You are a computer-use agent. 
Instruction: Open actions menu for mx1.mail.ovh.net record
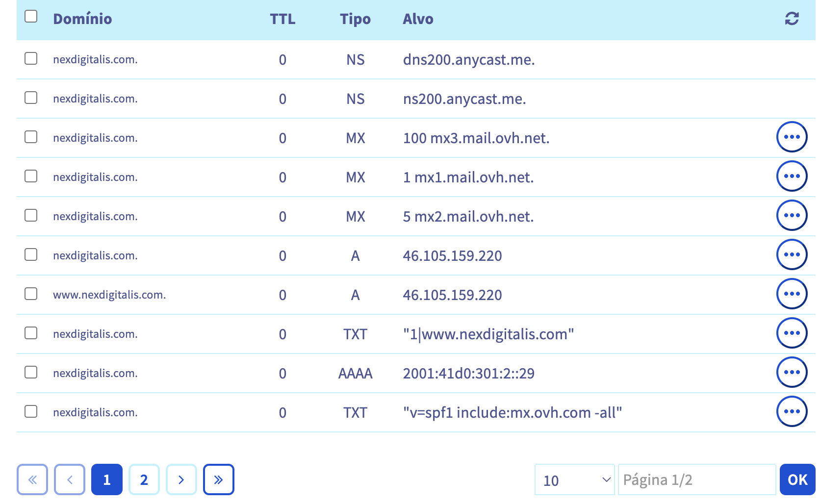(x=792, y=176)
